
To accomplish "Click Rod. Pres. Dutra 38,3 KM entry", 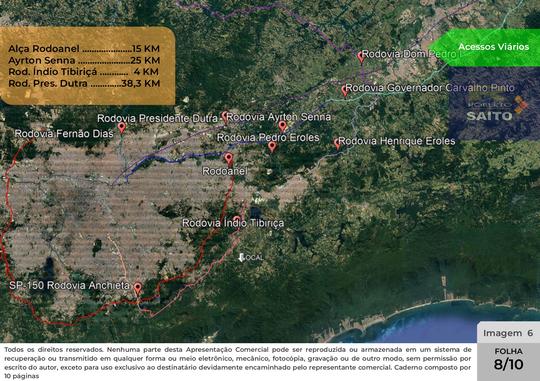I will point(84,83).
